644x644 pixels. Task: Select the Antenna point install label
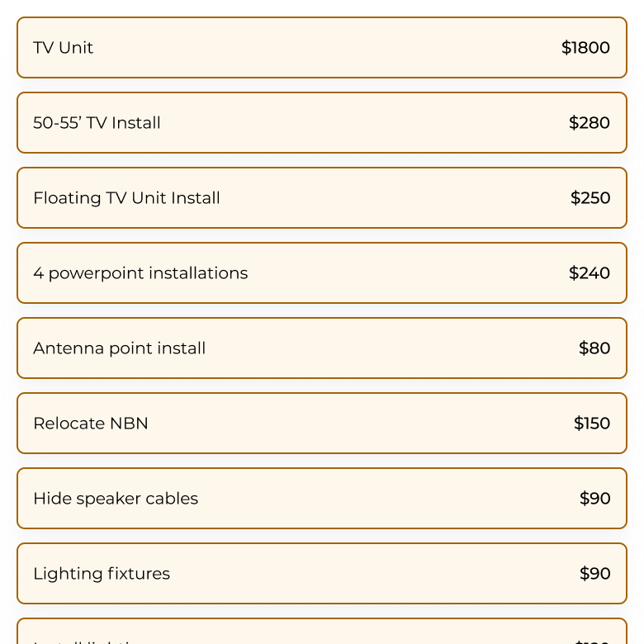tap(120, 348)
